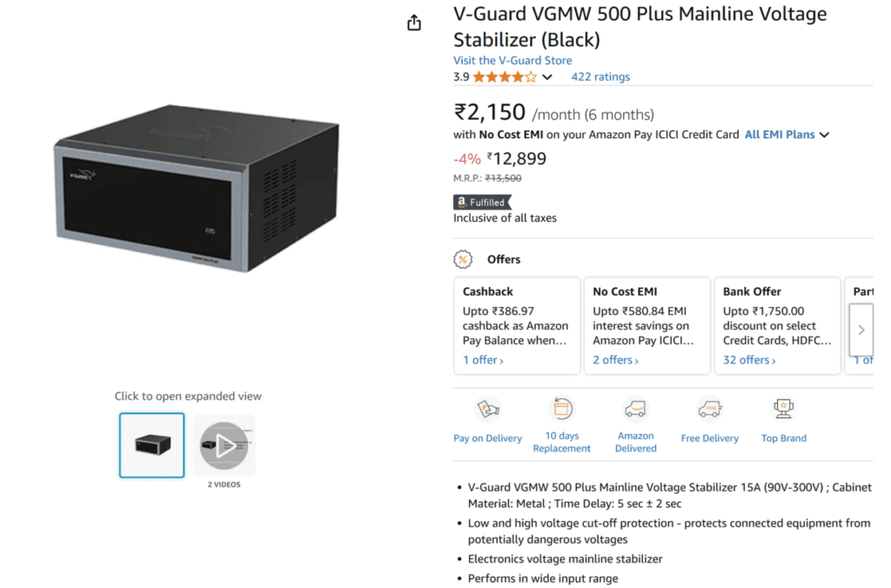This screenshot has width=891, height=588.
Task: Click the Free Delivery truck icon
Action: pyautogui.click(x=709, y=409)
